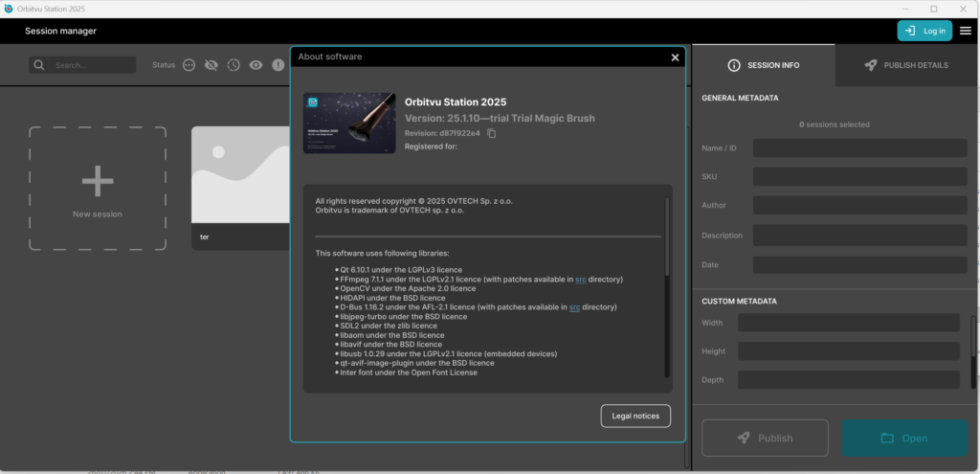Click the Height custom metadata field
Screen dimensions: 980x474
[849, 350]
